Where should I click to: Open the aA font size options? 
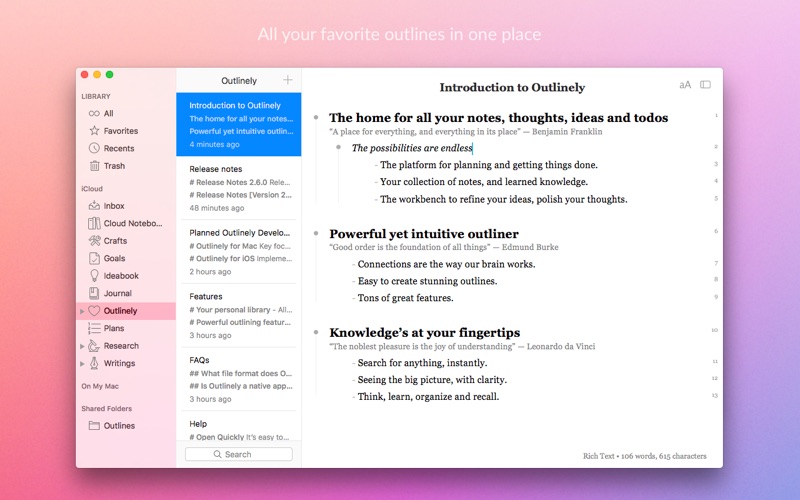point(685,85)
